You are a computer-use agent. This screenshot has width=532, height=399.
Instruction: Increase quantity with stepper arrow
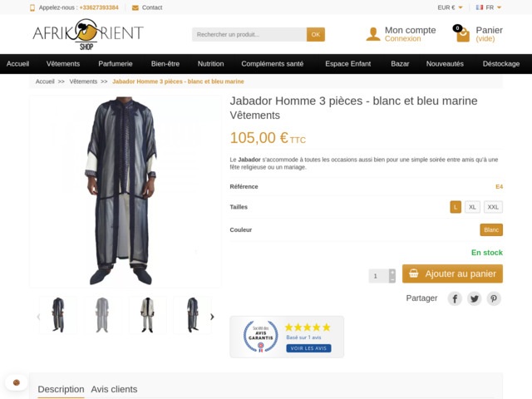[392, 272]
